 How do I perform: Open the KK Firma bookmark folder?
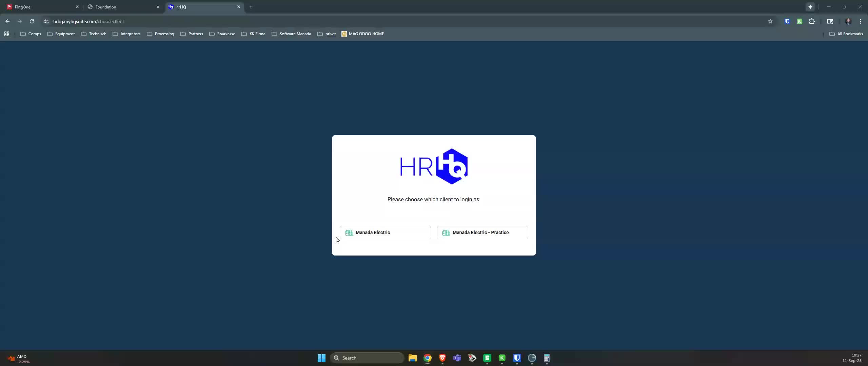tap(253, 34)
